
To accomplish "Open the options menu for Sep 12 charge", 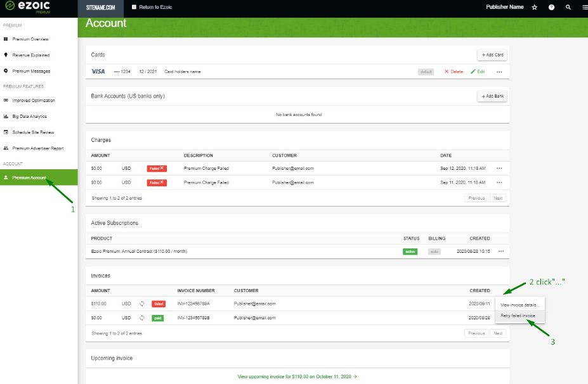I will click(499, 169).
